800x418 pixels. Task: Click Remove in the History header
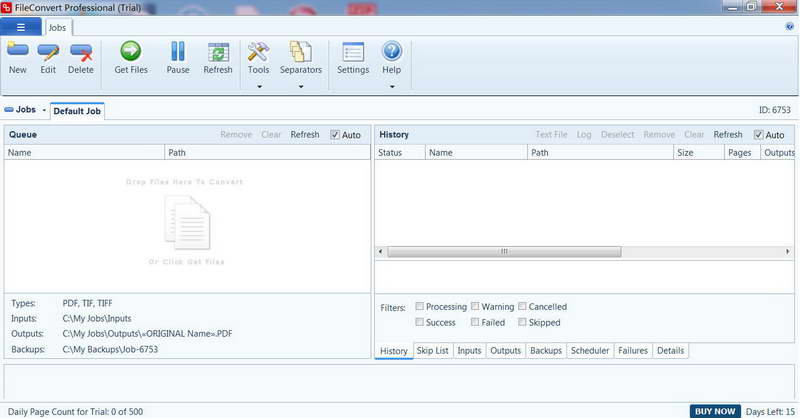[x=659, y=135]
